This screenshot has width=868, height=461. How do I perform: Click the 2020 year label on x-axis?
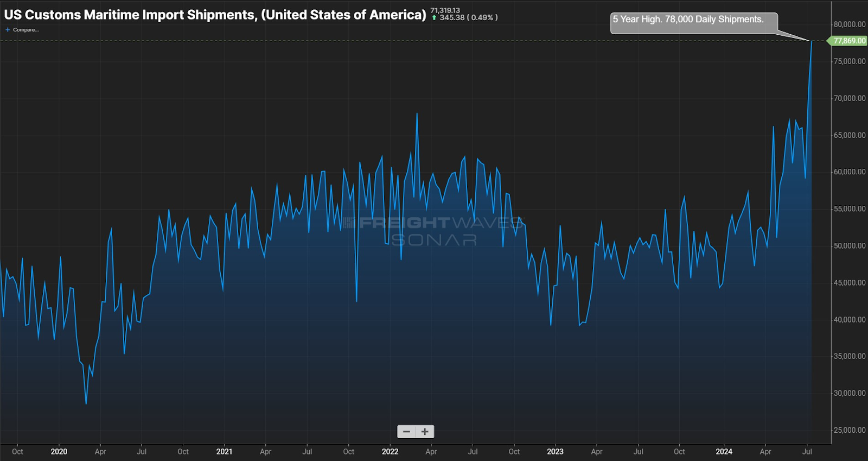point(59,452)
